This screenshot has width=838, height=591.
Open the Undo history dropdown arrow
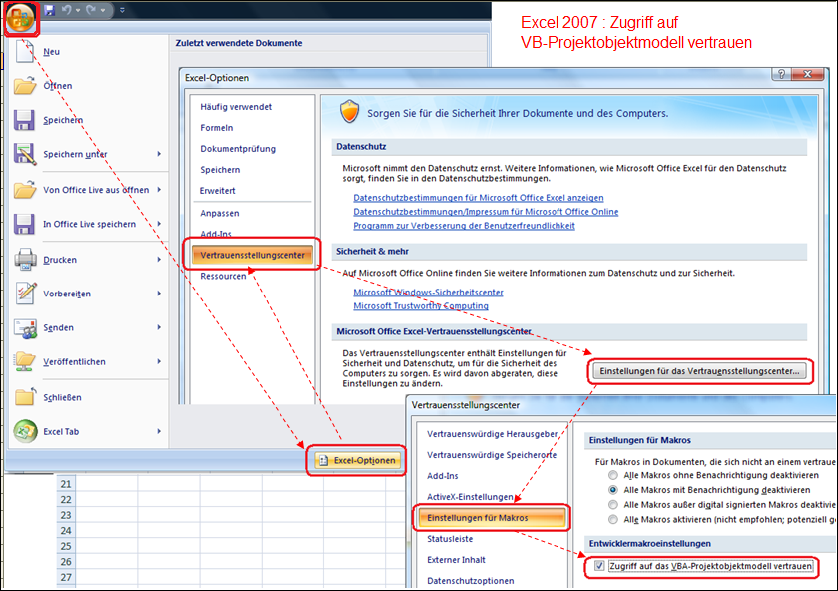[78, 10]
